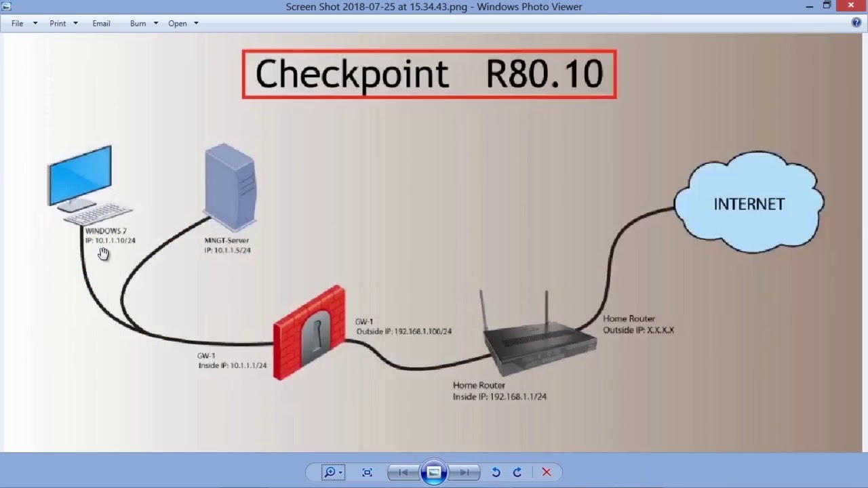
Task: Click the home router device icon
Action: click(x=540, y=333)
